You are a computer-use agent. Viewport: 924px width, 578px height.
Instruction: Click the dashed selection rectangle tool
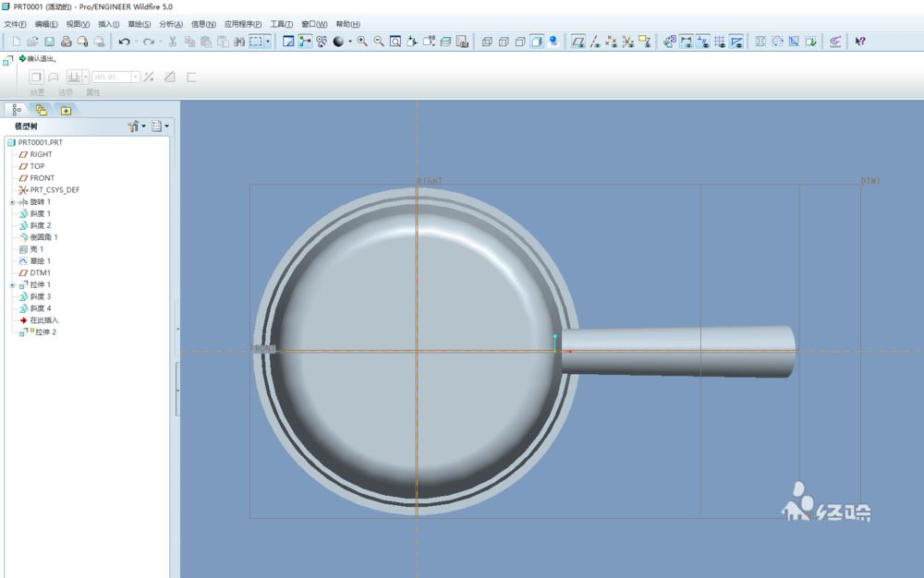(x=256, y=42)
